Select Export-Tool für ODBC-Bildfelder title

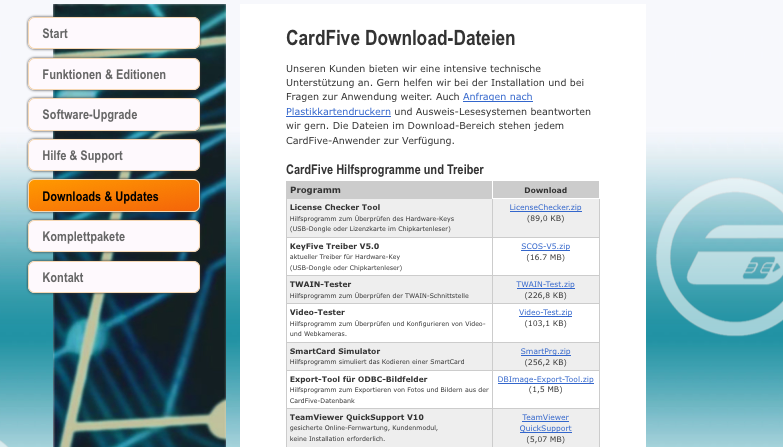coord(359,379)
